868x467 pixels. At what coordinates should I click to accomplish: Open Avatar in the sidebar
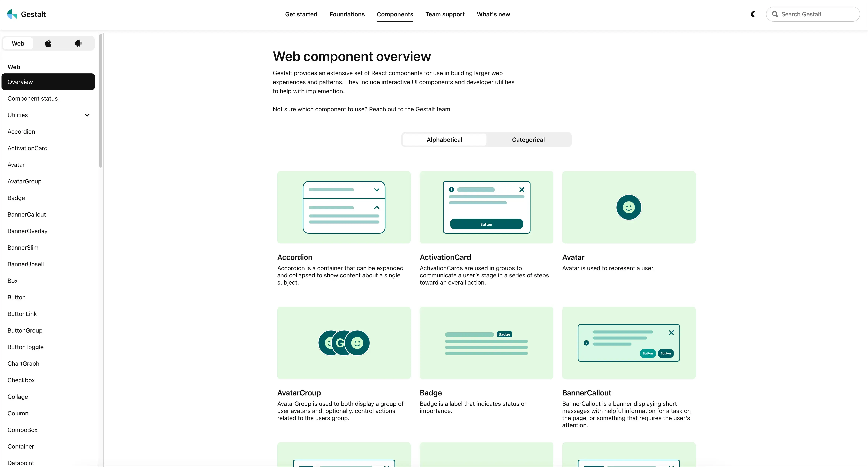(48, 165)
